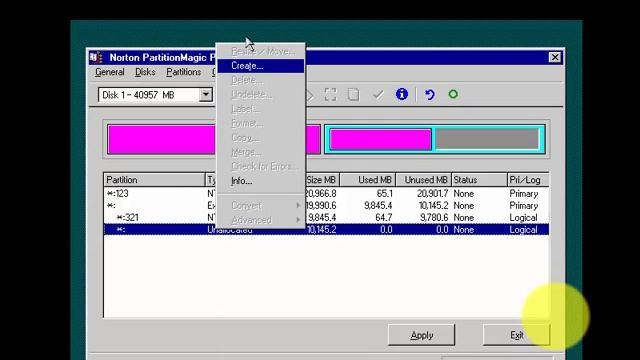Expand the Convert submenu arrow

(298, 205)
